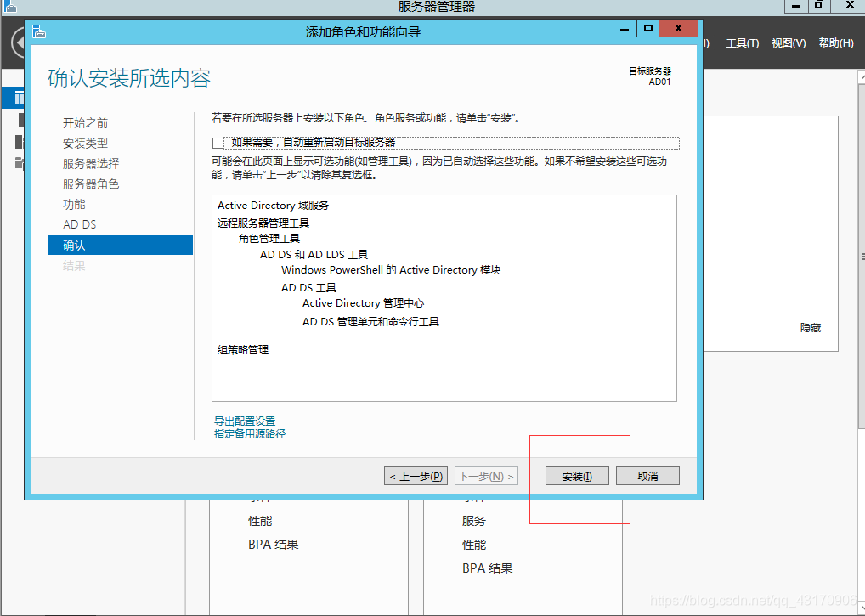This screenshot has height=616, width=865.
Task: Close the wizard with the red X
Action: [679, 29]
